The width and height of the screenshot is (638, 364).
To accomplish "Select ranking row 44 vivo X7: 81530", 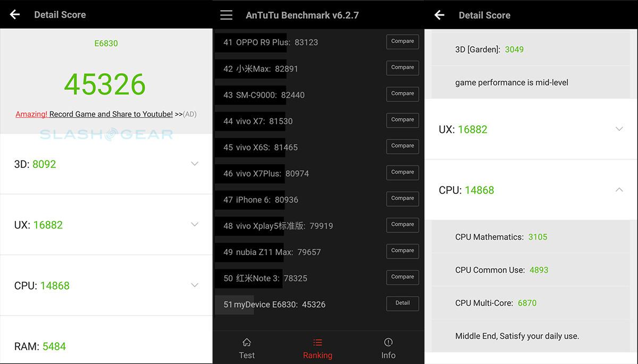I will [x=319, y=121].
